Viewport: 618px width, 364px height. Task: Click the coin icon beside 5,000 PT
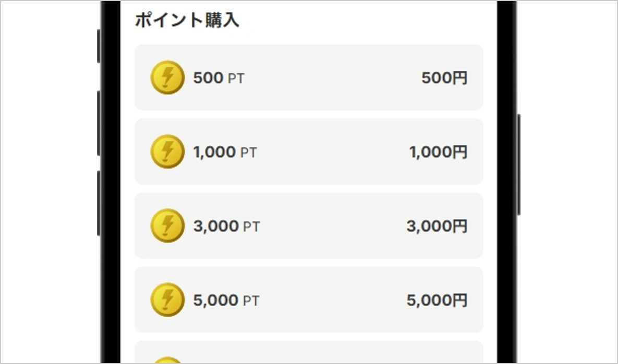click(167, 300)
